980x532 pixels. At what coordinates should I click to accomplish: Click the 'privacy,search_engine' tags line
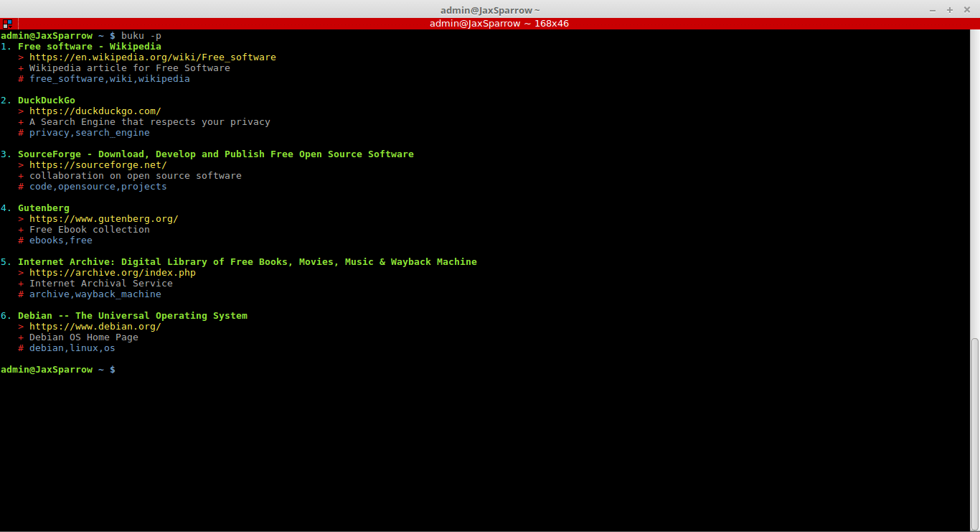[x=90, y=133]
